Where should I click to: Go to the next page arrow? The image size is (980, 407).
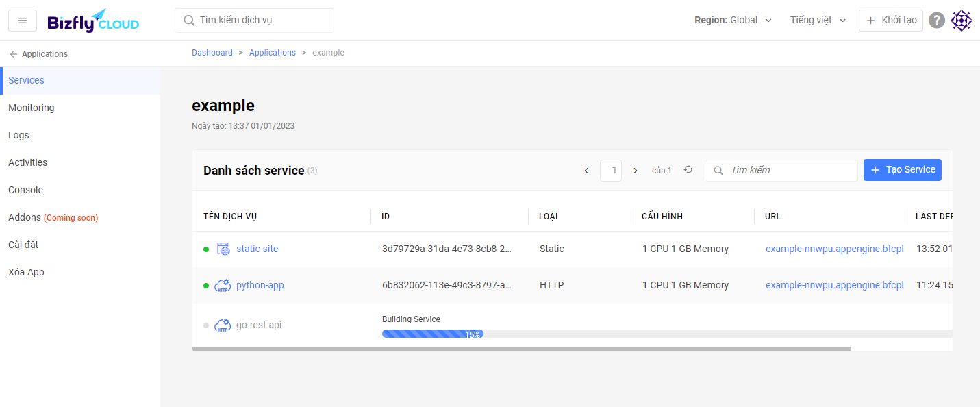coord(636,171)
